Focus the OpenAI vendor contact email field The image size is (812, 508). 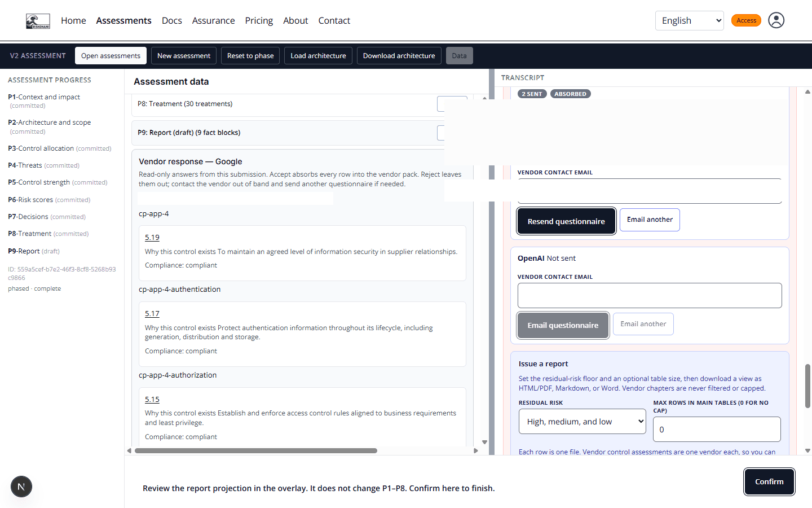650,295
